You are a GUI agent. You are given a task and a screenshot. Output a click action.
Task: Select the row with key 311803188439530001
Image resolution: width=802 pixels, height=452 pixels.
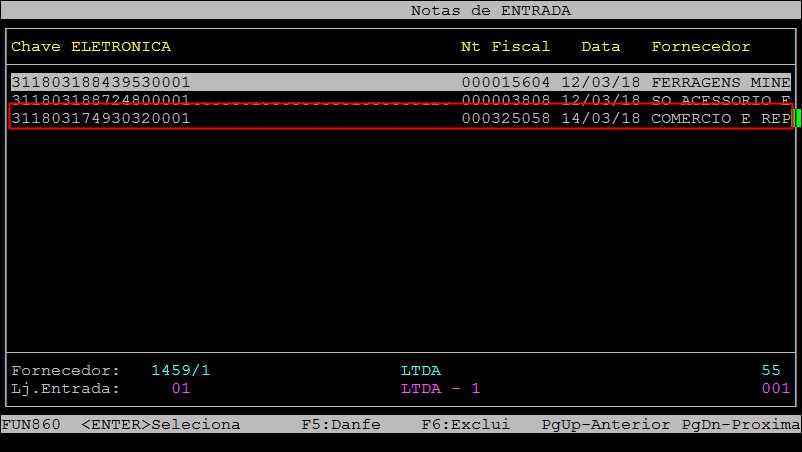100,82
